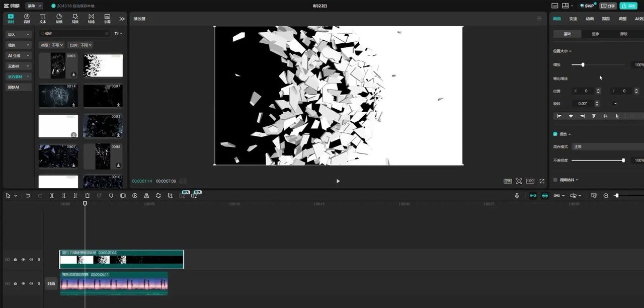The image size is (644, 308).
Task: Click the undo arrow icon
Action: (x=28, y=196)
